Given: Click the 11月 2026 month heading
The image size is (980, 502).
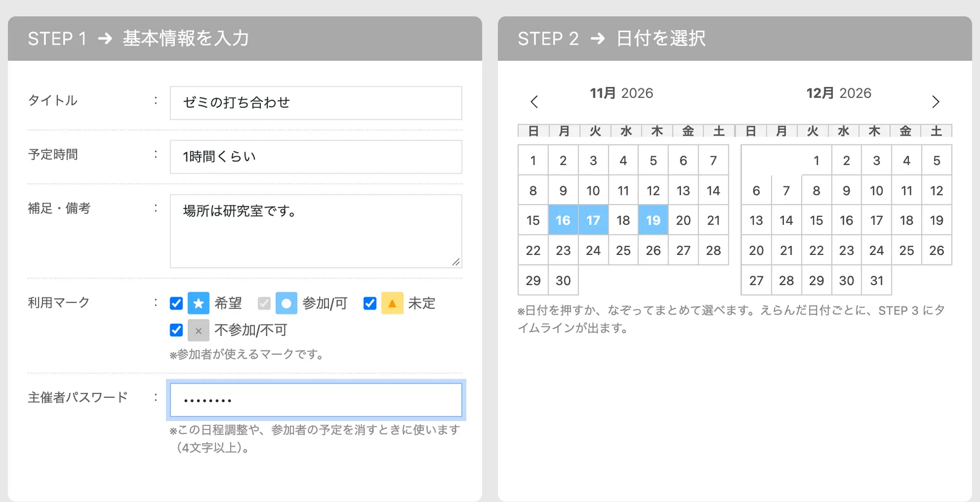Looking at the screenshot, I should tap(622, 93).
